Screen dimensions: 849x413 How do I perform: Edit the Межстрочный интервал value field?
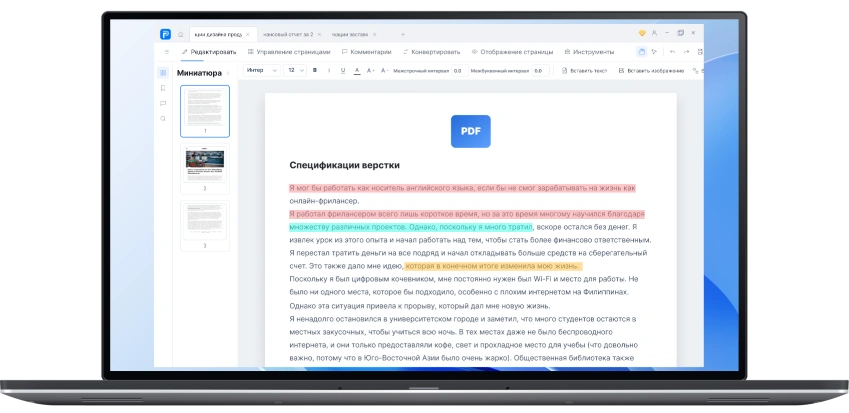point(460,70)
